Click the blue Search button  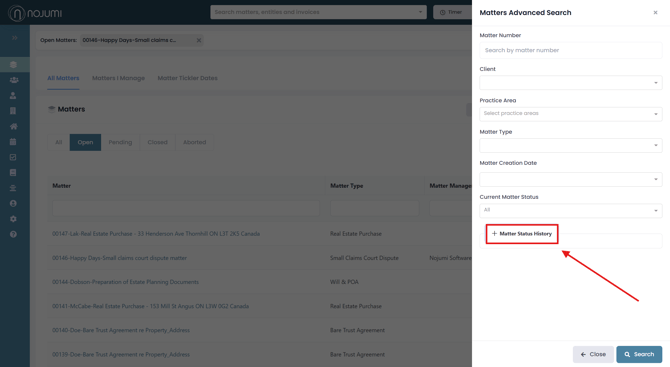point(639,354)
